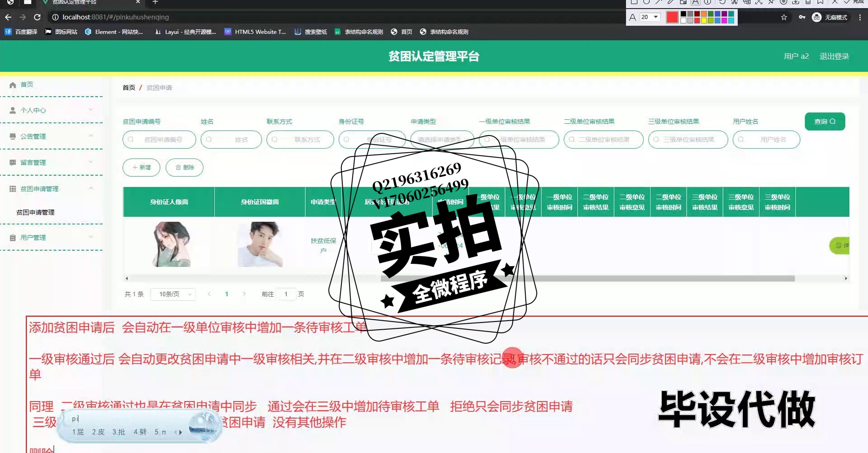
Task: Open the 首页 bookmark in bookmarks bar
Action: (401, 32)
